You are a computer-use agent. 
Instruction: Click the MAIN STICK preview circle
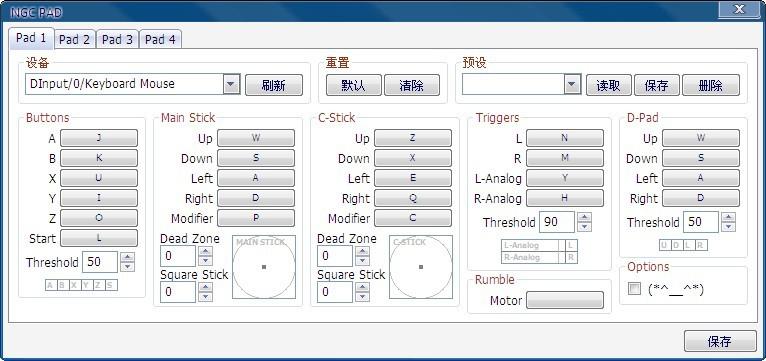(264, 267)
